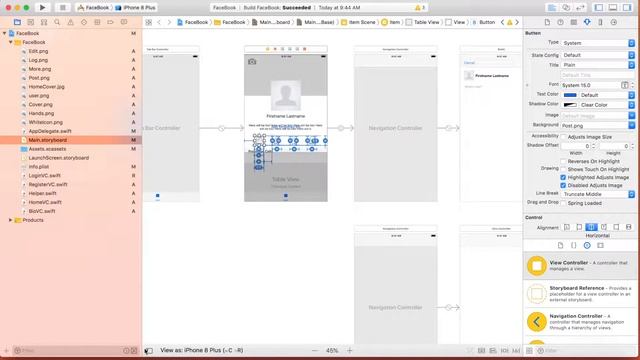Hide the Navigator pane

pyautogui.click(x=599, y=7)
